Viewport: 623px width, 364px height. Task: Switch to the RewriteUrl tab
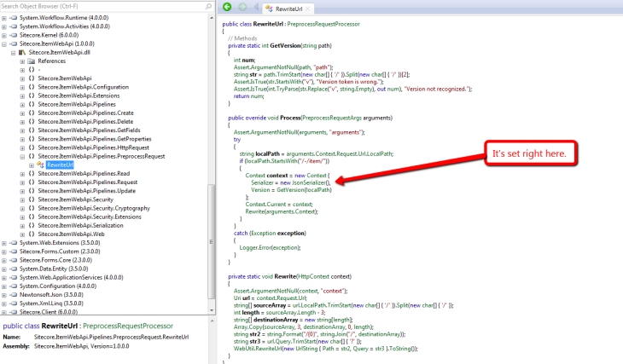(x=288, y=9)
